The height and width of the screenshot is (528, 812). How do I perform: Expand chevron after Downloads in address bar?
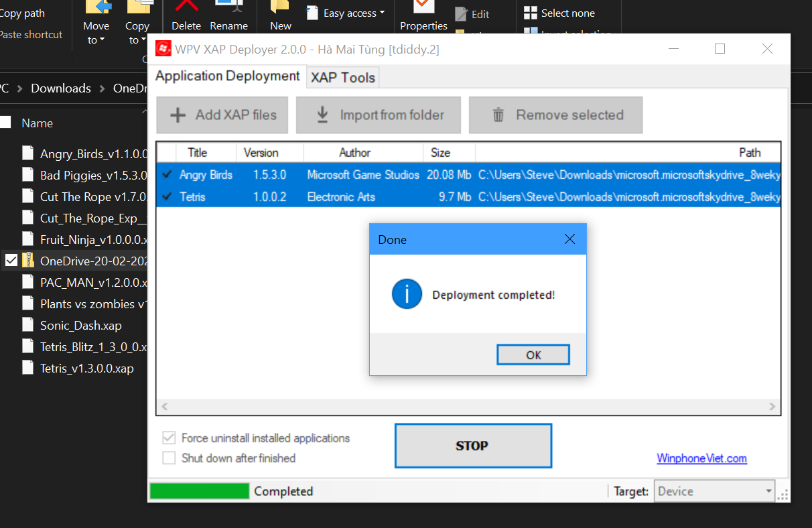point(103,88)
